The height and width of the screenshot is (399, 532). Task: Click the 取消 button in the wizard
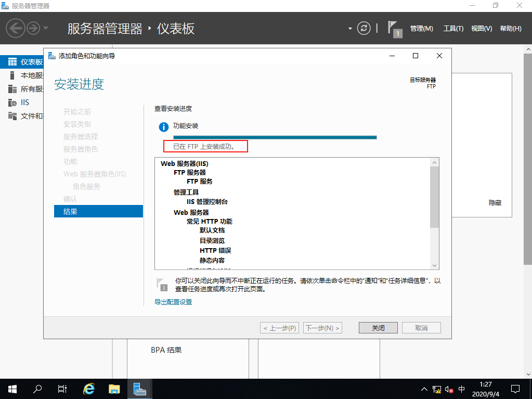click(421, 328)
